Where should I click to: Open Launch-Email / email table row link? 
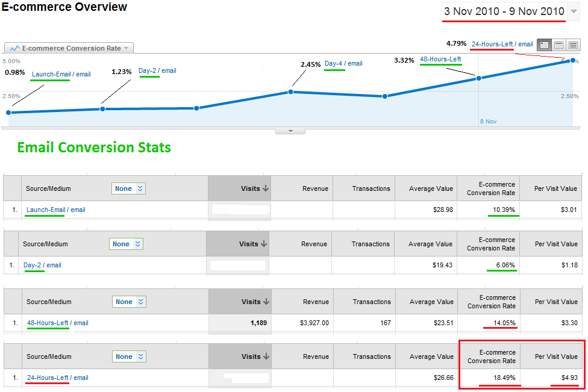pyautogui.click(x=55, y=210)
